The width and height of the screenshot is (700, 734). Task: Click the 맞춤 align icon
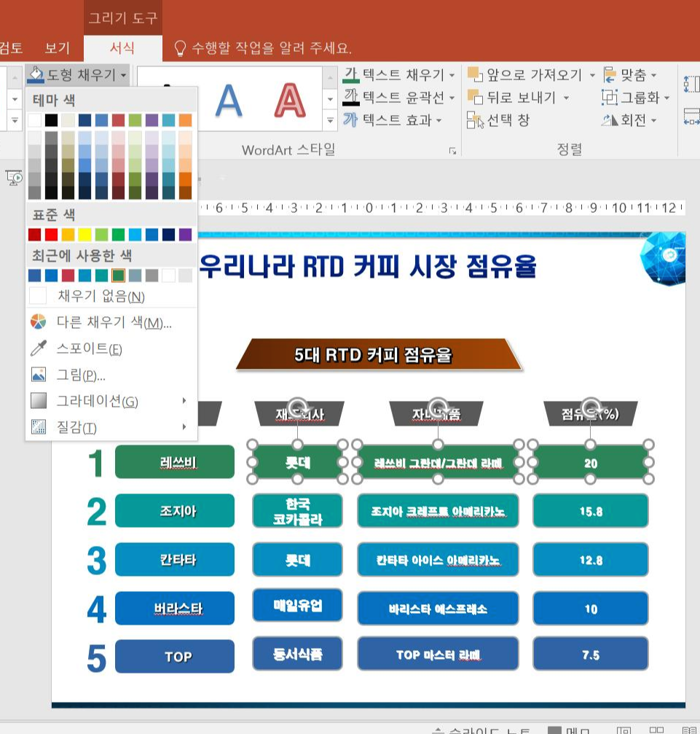click(x=609, y=75)
